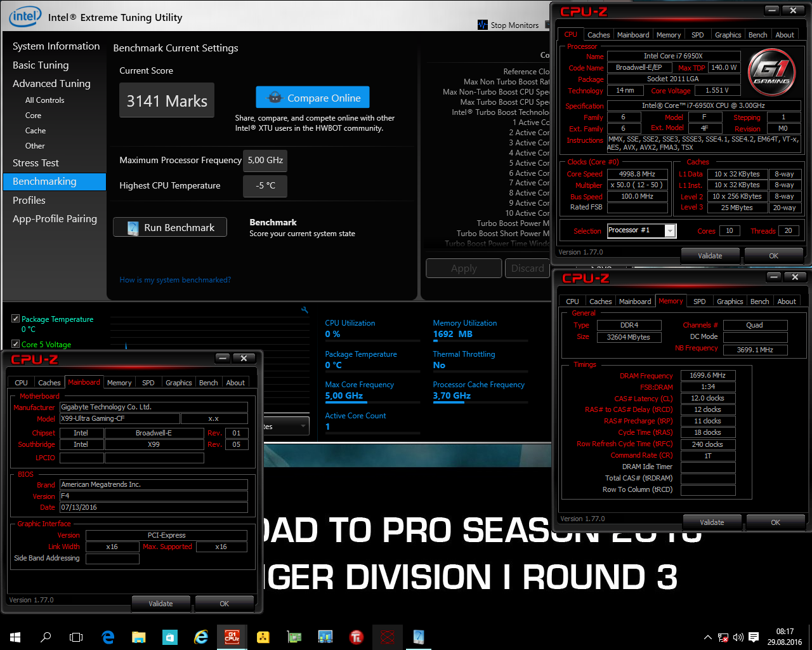This screenshot has height=650, width=812.
Task: Open Basic Tuning in XTU sidebar
Action: pyautogui.click(x=41, y=65)
